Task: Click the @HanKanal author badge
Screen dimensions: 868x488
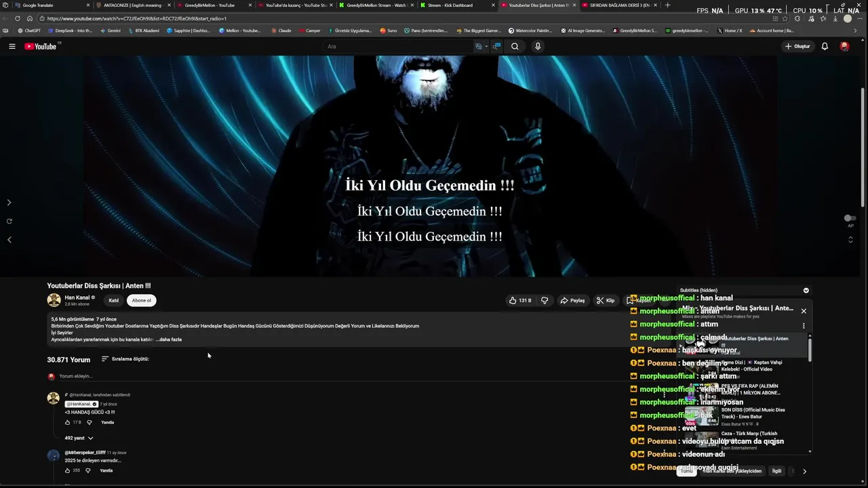Action: [81, 404]
